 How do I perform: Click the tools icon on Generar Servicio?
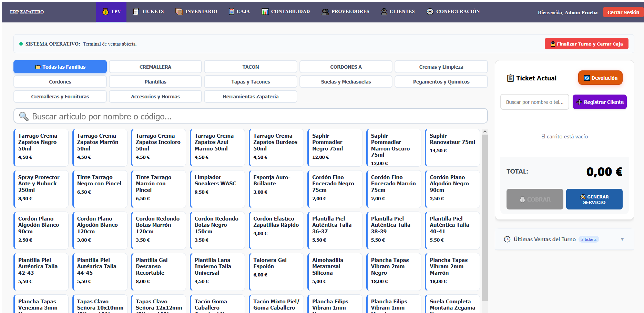tap(583, 197)
